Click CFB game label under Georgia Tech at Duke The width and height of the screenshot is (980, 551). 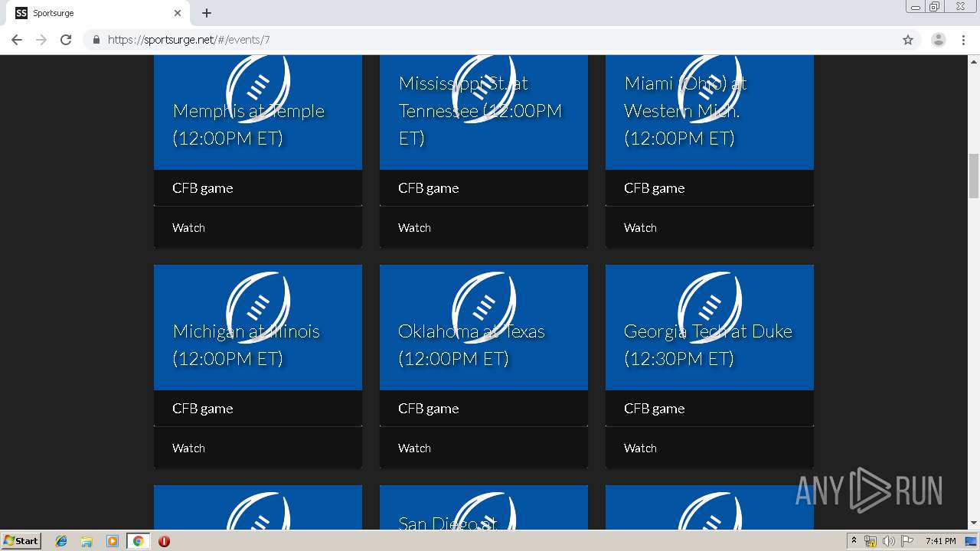click(655, 409)
